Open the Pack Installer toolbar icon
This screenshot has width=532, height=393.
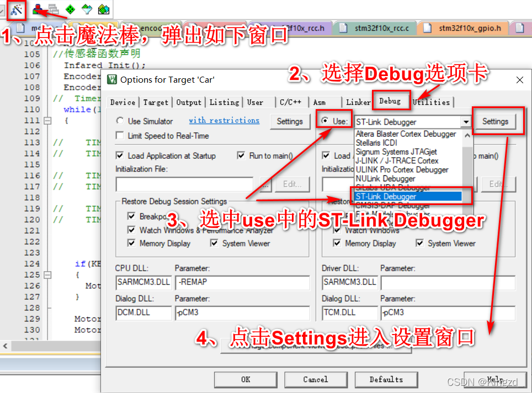point(104,9)
